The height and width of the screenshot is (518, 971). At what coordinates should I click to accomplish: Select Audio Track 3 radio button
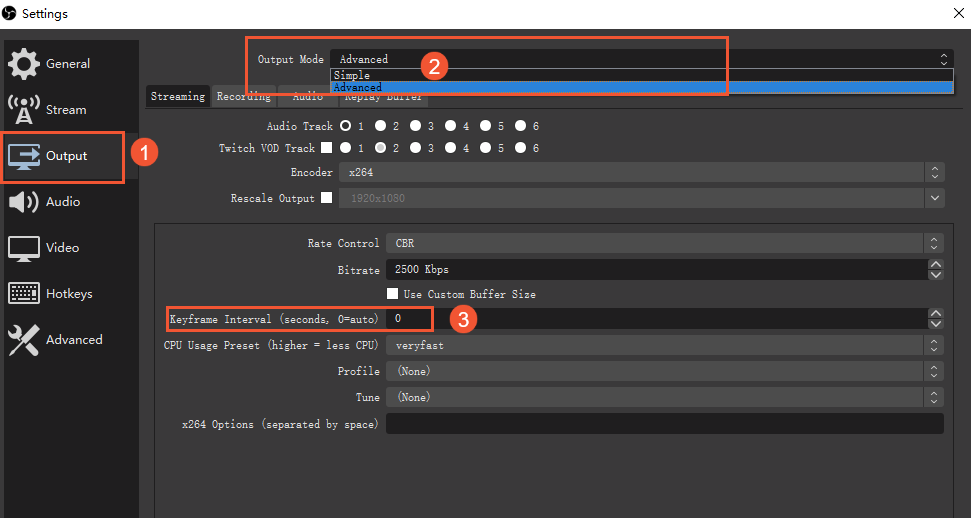(x=416, y=126)
